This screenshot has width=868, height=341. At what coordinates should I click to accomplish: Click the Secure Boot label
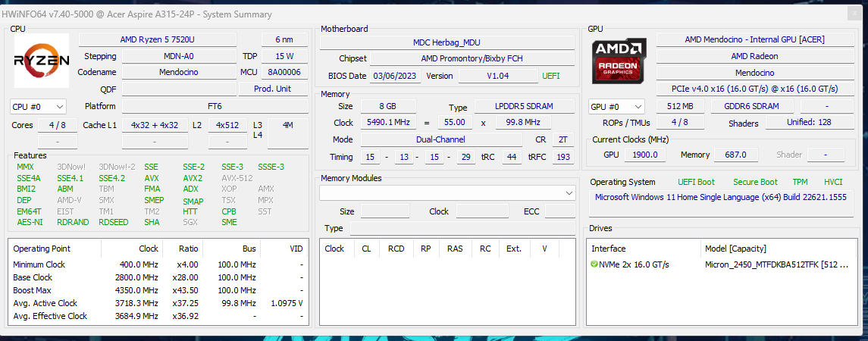[x=755, y=182]
